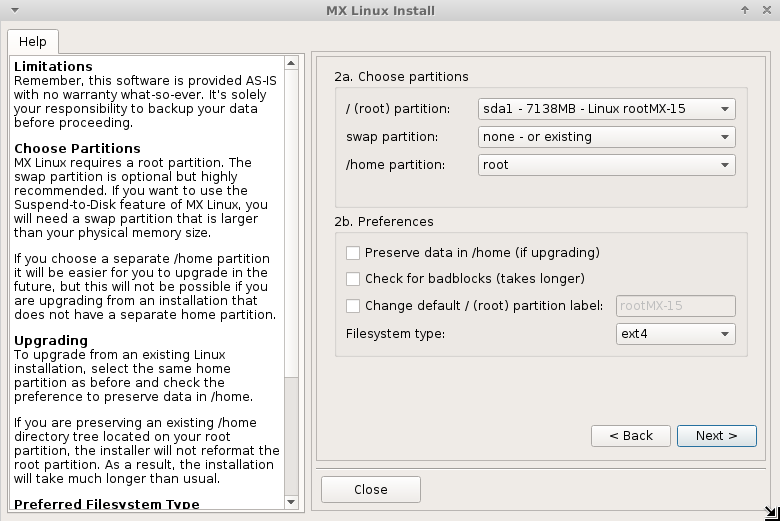Click the 'Upgrading' help heading
Viewport: 780px width, 521px height.
(x=51, y=341)
